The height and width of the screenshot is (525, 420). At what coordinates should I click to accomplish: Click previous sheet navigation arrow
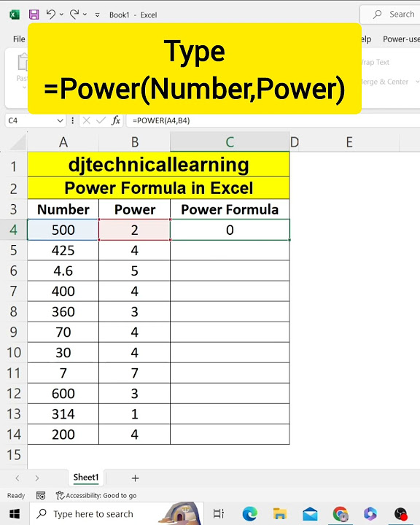pos(17,478)
